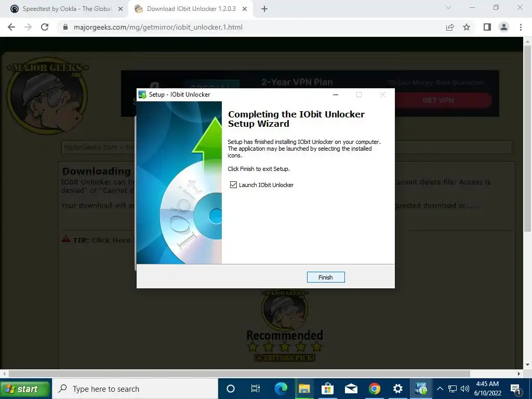Open Task View from the taskbar
The width and height of the screenshot is (532, 399).
[255, 389]
